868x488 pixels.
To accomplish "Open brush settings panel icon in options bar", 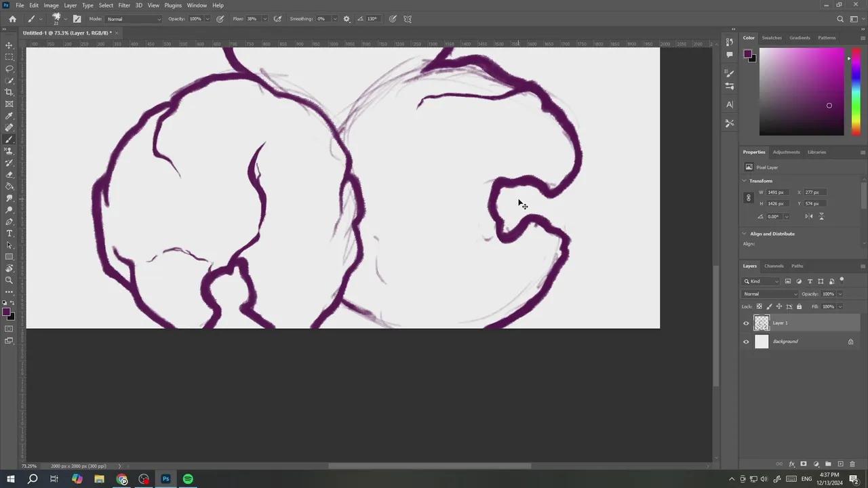I will (x=77, y=19).
